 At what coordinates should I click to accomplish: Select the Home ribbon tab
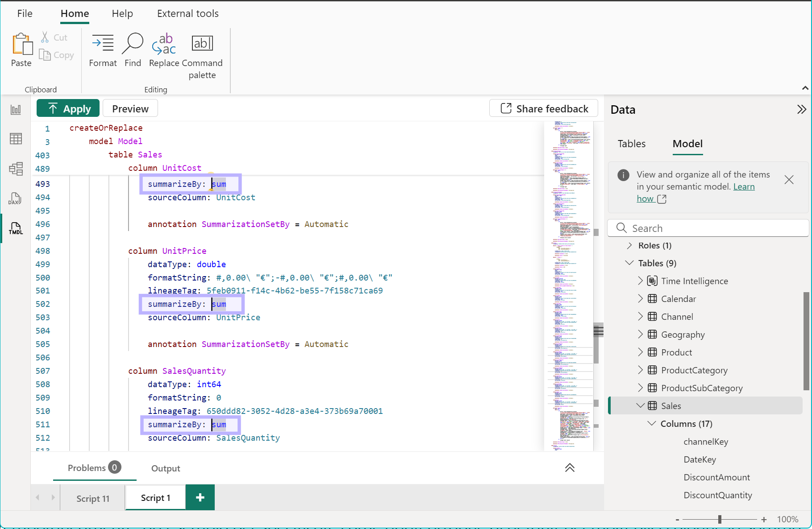click(75, 13)
